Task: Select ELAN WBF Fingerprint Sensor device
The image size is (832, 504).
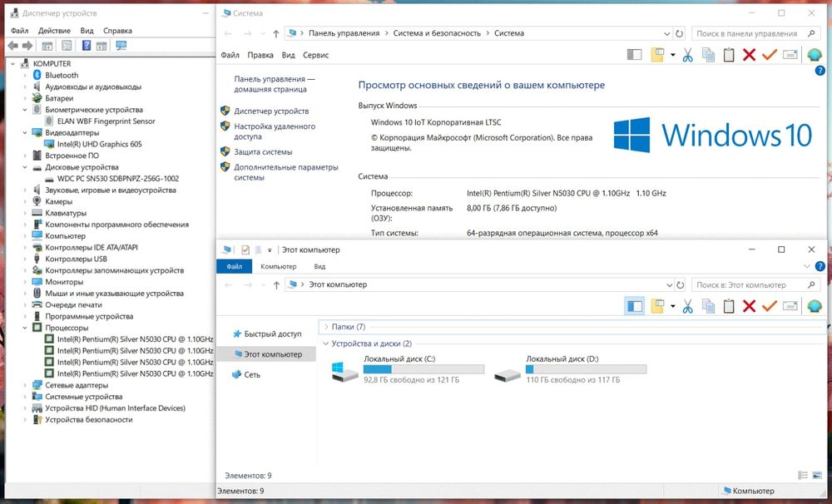Action: 106,121
